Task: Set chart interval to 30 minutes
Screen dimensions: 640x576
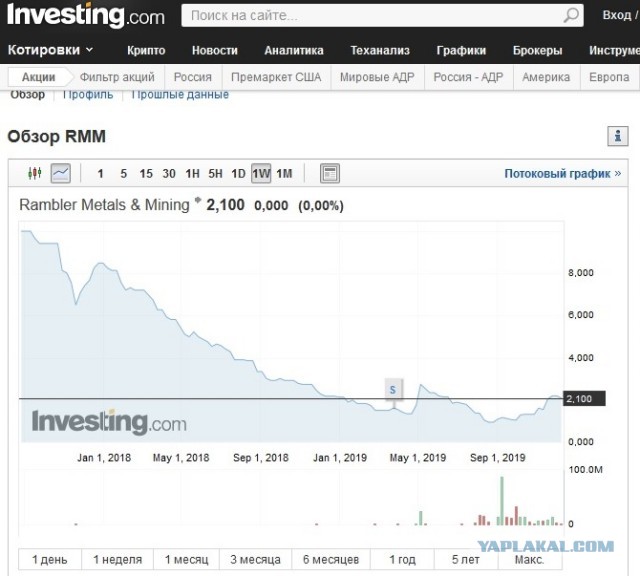Action: (169, 174)
